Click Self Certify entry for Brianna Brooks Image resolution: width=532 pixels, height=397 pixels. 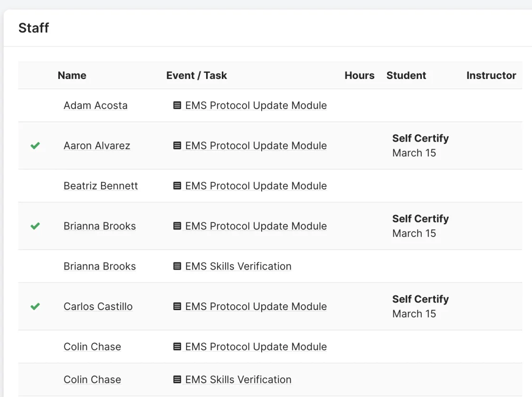(x=420, y=219)
